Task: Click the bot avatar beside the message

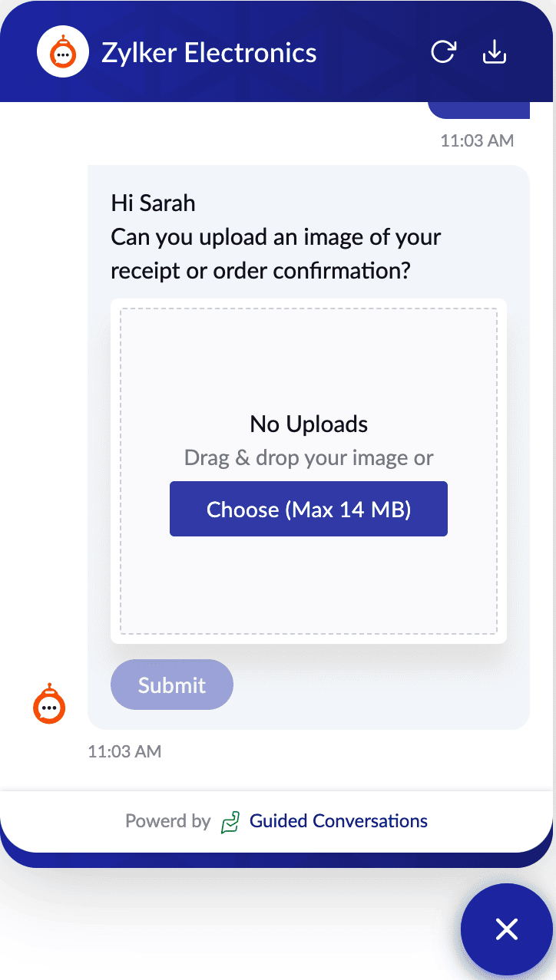Action: click(x=49, y=704)
